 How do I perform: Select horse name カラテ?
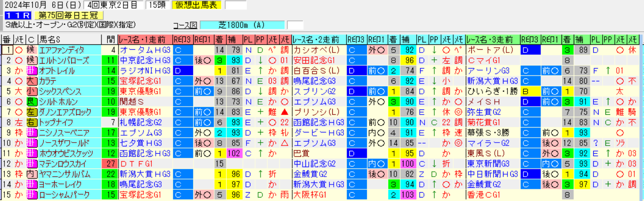(70, 80)
